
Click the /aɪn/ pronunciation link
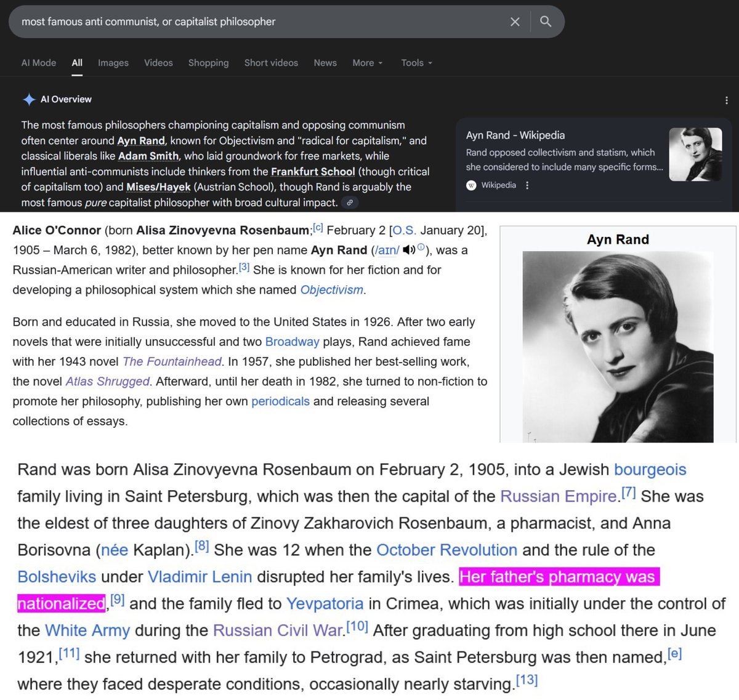pos(387,250)
